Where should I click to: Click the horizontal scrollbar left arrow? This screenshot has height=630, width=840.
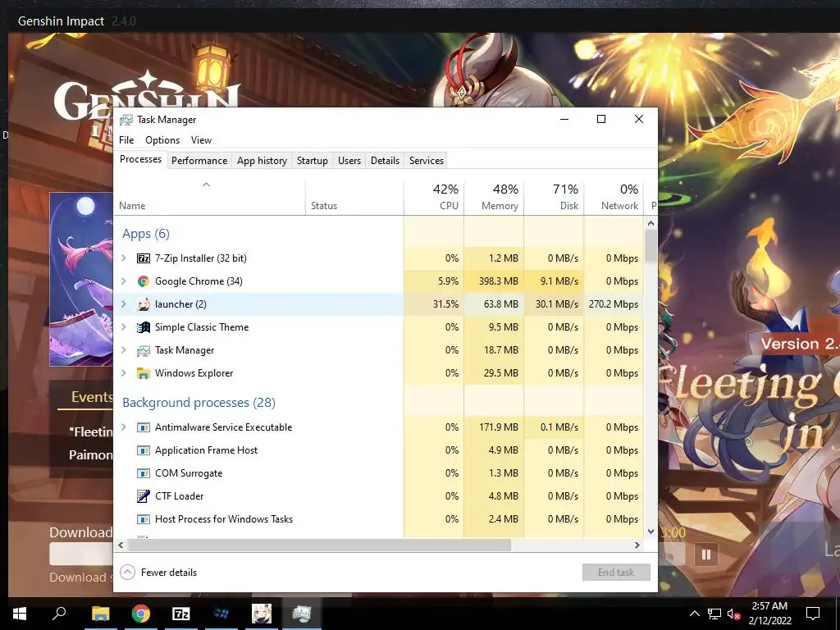click(121, 546)
